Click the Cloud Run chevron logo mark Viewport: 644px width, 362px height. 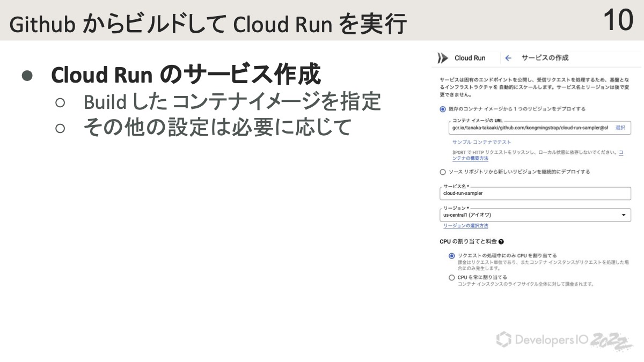442,58
